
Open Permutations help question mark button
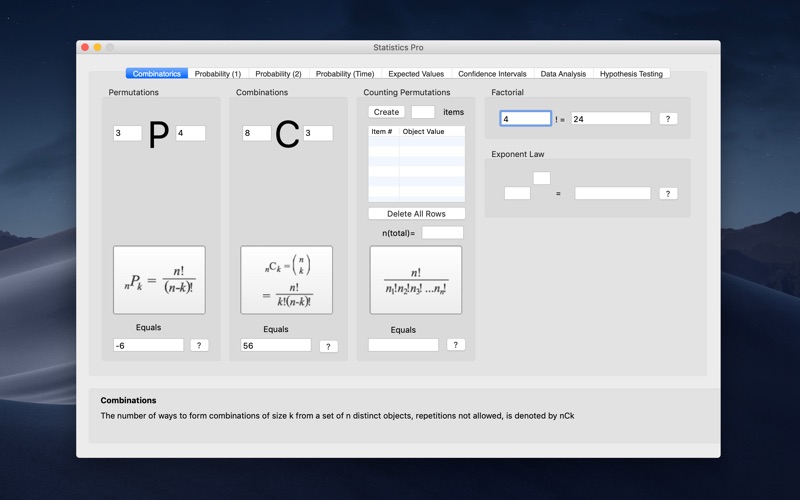(199, 345)
